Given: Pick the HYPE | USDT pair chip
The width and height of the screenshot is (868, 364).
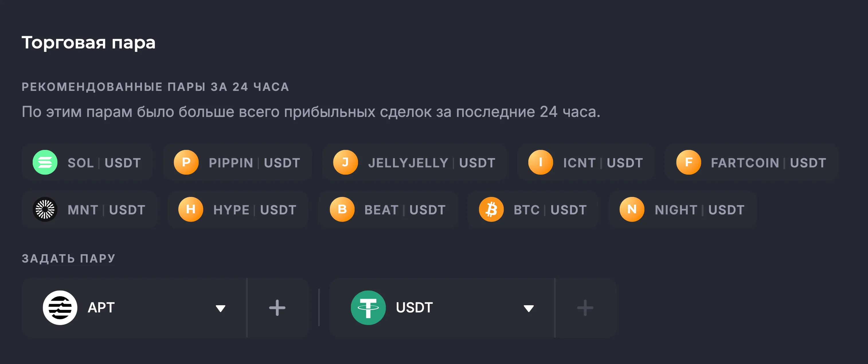Looking at the screenshot, I should [x=254, y=210].
